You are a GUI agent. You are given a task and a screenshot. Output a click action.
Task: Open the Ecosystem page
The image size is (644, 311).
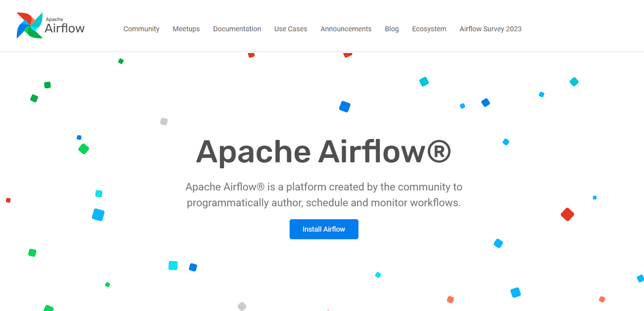pyautogui.click(x=429, y=29)
